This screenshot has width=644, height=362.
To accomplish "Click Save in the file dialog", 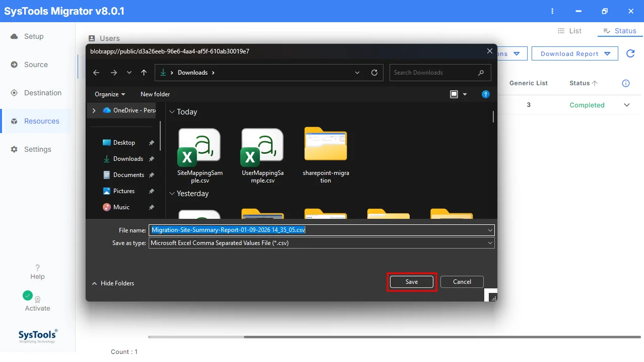I will click(x=412, y=282).
